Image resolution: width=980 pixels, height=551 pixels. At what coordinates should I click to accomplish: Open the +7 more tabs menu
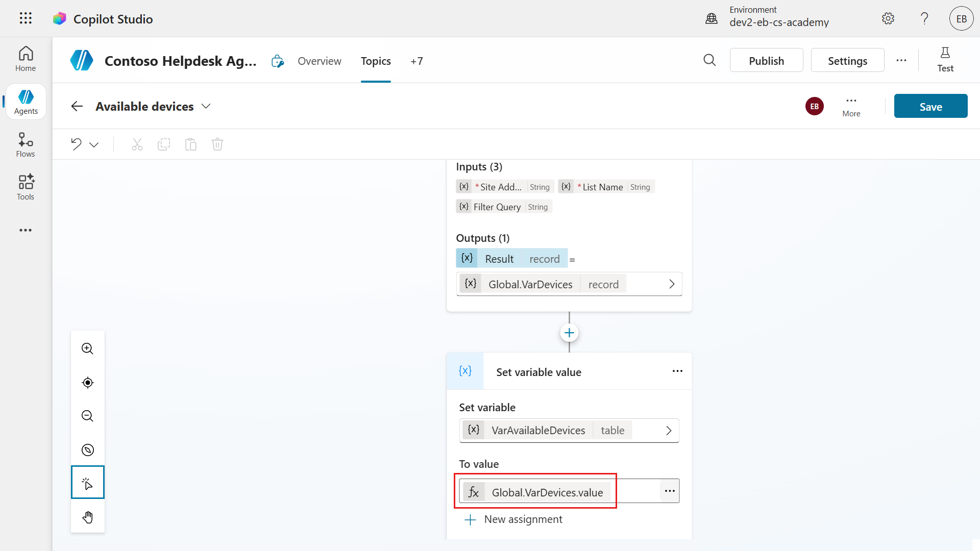tap(416, 61)
